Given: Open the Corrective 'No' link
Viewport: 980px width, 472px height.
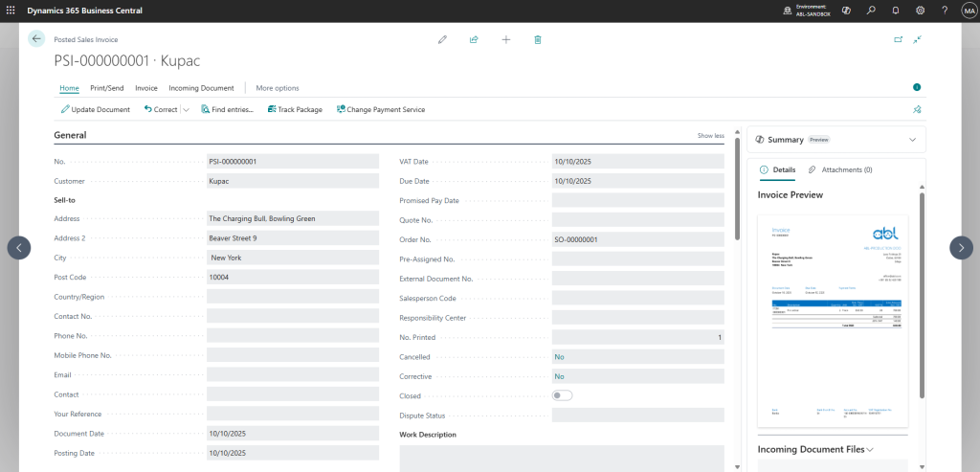Looking at the screenshot, I should tap(559, 376).
